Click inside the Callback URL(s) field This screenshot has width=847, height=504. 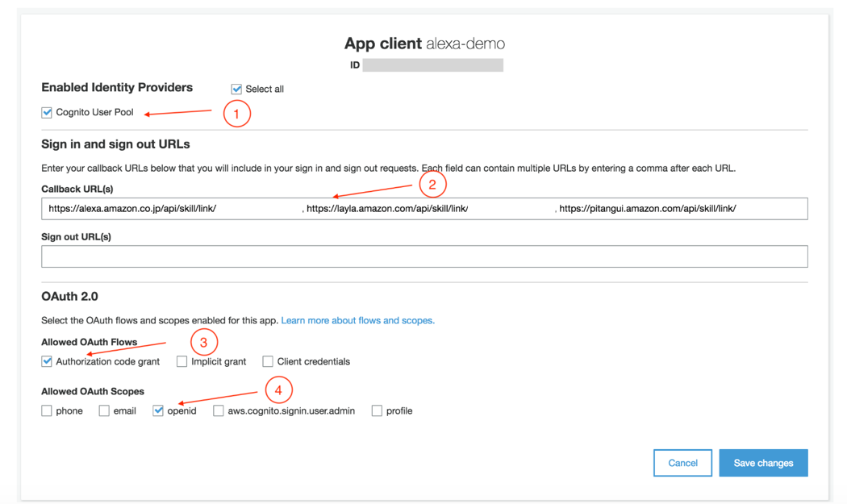(x=424, y=209)
